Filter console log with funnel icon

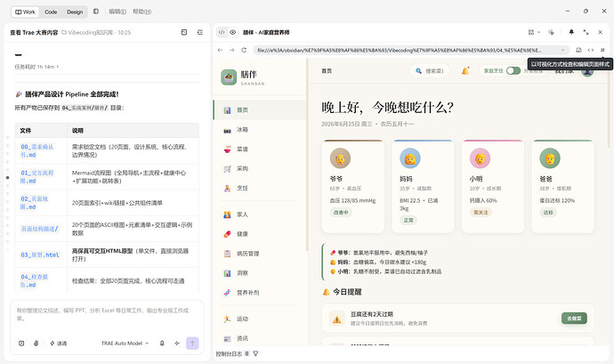pos(255,353)
